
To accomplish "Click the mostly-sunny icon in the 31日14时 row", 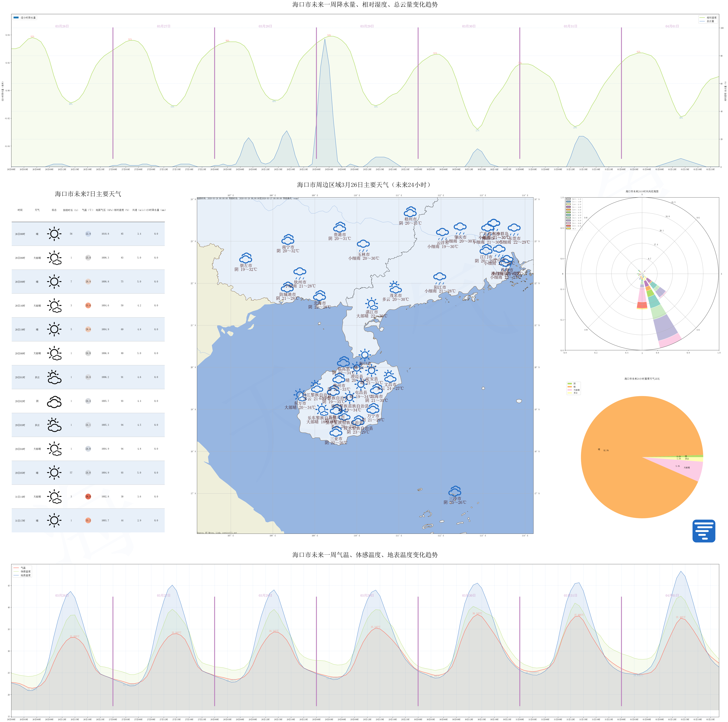I will 54,496.
